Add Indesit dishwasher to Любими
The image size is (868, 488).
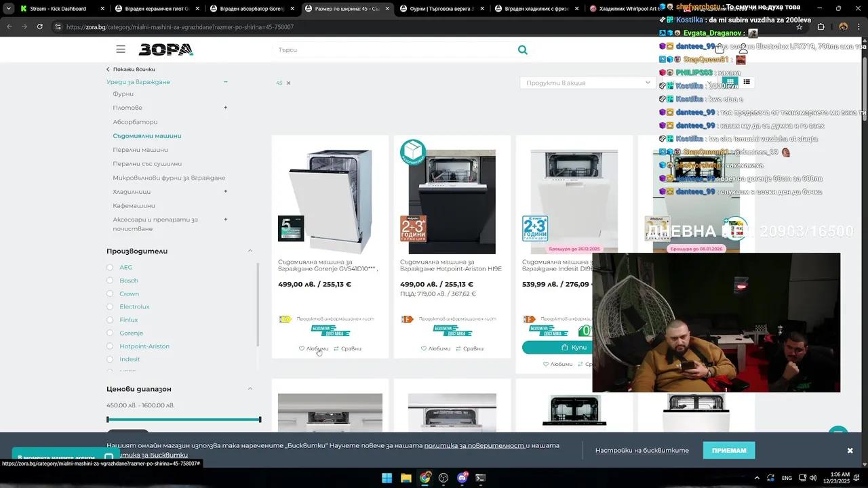[557, 364]
